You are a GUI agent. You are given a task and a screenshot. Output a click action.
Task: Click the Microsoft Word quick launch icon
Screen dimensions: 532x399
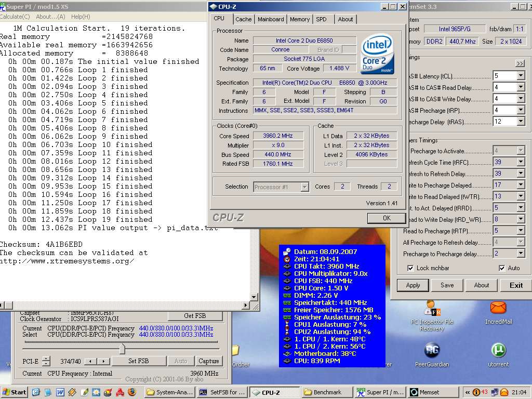pos(60,392)
